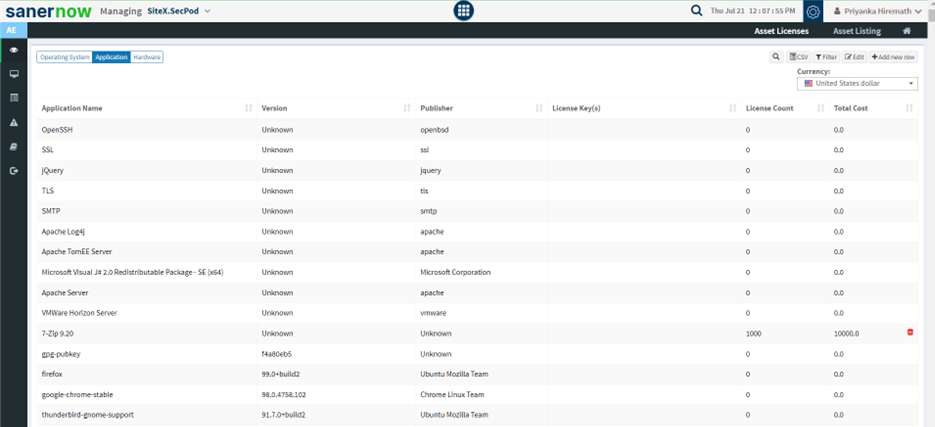Open the monitor icon in sidebar
935x427 pixels.
click(14, 74)
